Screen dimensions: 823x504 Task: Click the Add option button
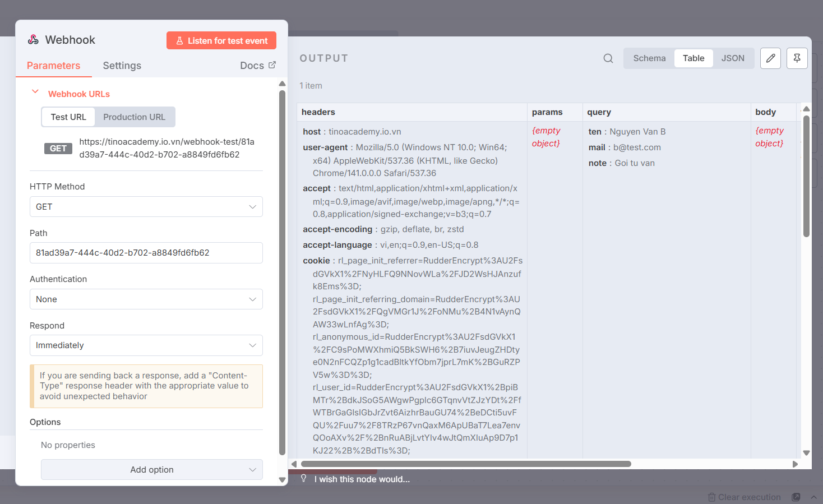coord(151,470)
